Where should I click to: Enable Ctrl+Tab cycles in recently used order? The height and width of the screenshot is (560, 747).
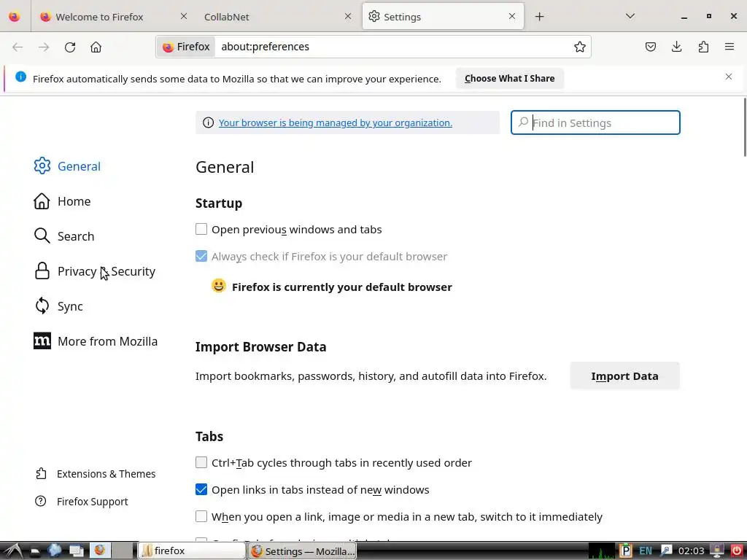tap(201, 462)
